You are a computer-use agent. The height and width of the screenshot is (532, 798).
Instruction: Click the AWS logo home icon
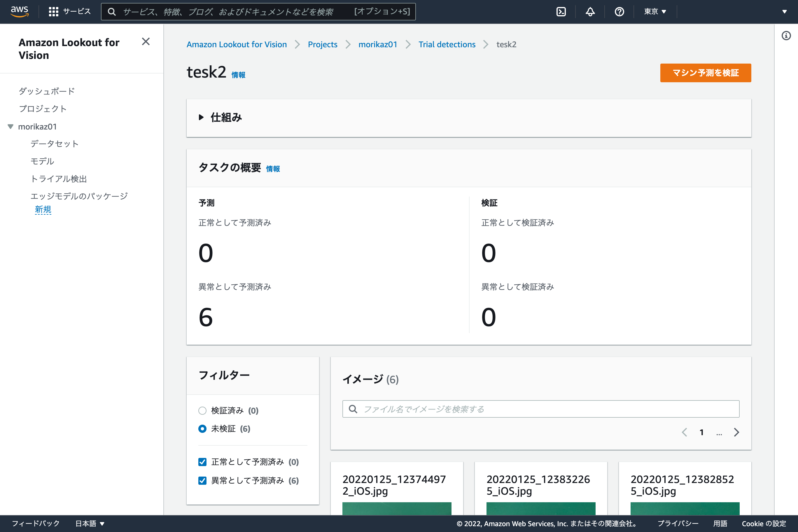pyautogui.click(x=19, y=11)
